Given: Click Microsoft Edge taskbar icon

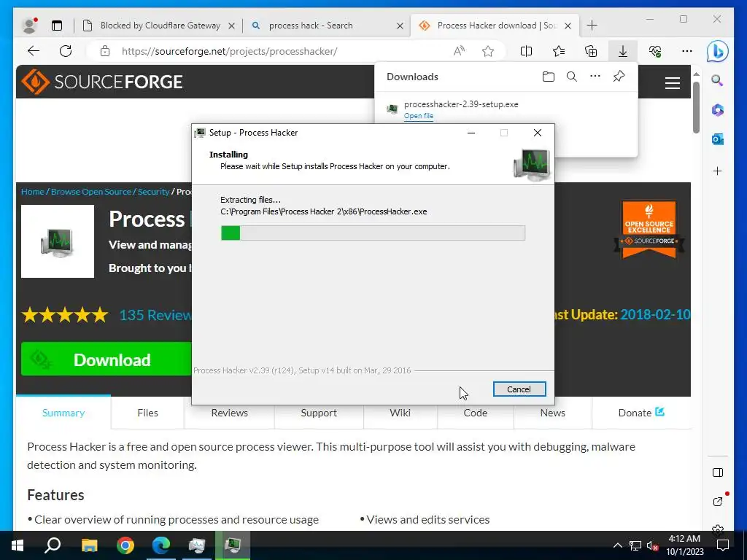Looking at the screenshot, I should [161, 545].
